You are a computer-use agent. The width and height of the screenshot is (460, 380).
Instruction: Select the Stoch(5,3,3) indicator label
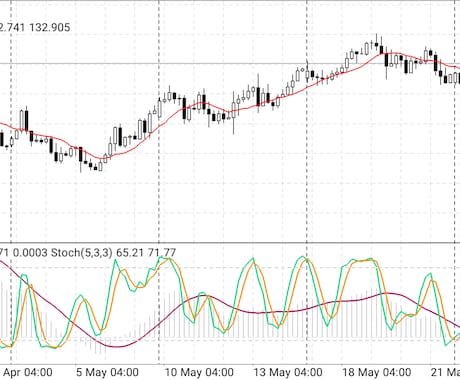[82, 253]
